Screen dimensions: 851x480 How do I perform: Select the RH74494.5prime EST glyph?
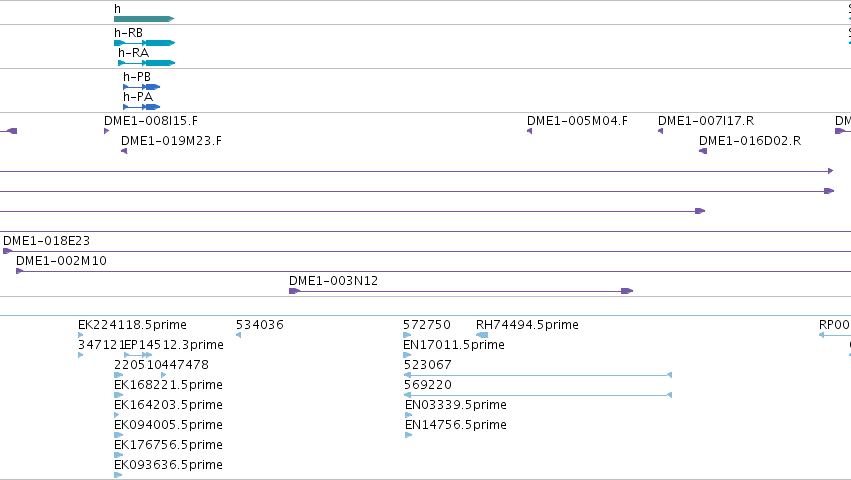(482, 335)
